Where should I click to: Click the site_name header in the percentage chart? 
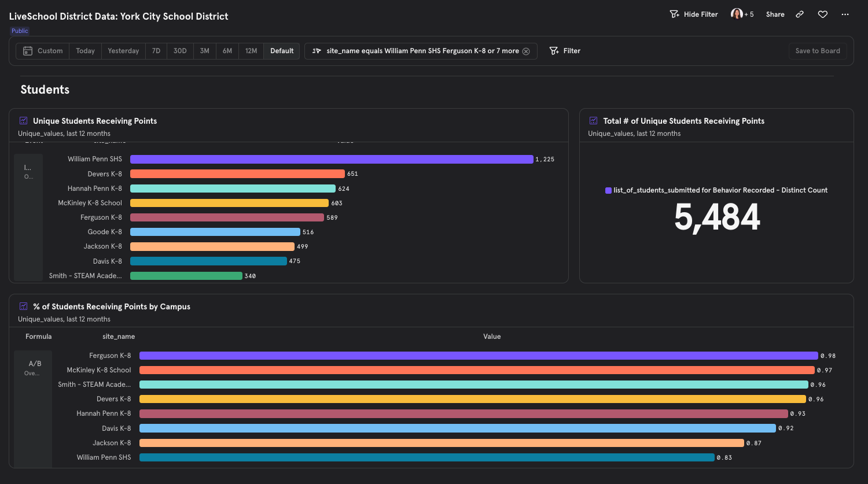pyautogui.click(x=119, y=337)
